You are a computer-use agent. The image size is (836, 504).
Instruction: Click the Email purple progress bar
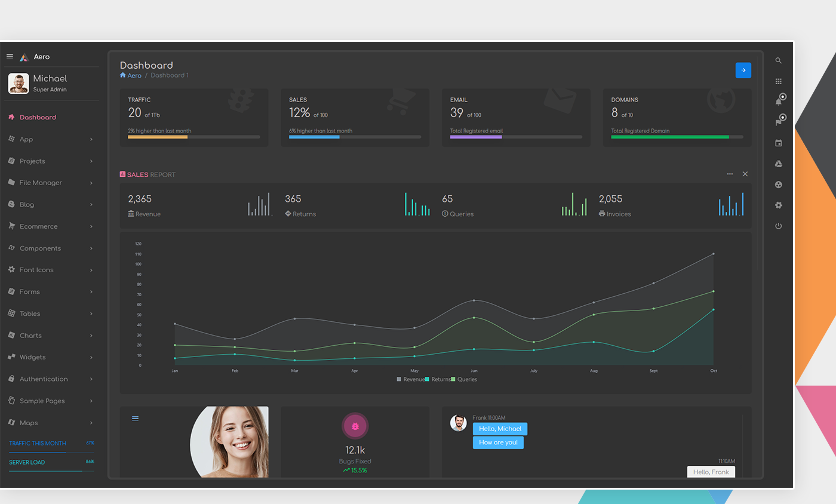pos(476,137)
